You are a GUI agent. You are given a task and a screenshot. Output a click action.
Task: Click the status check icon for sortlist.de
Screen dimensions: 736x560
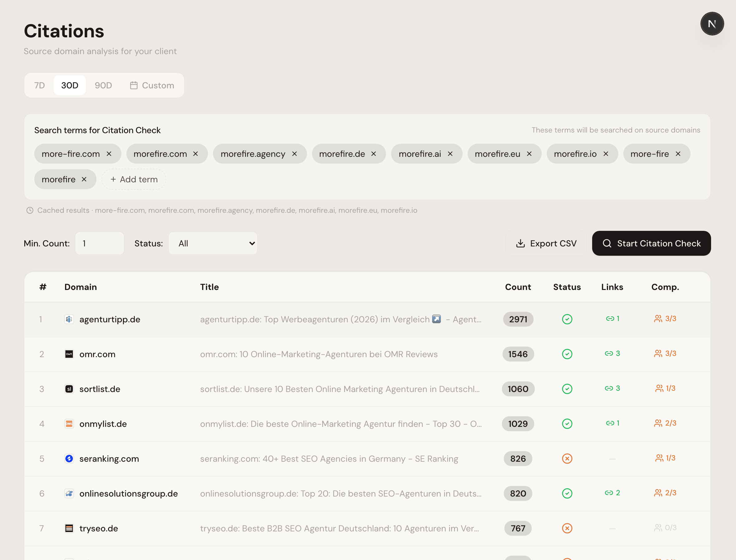click(567, 389)
